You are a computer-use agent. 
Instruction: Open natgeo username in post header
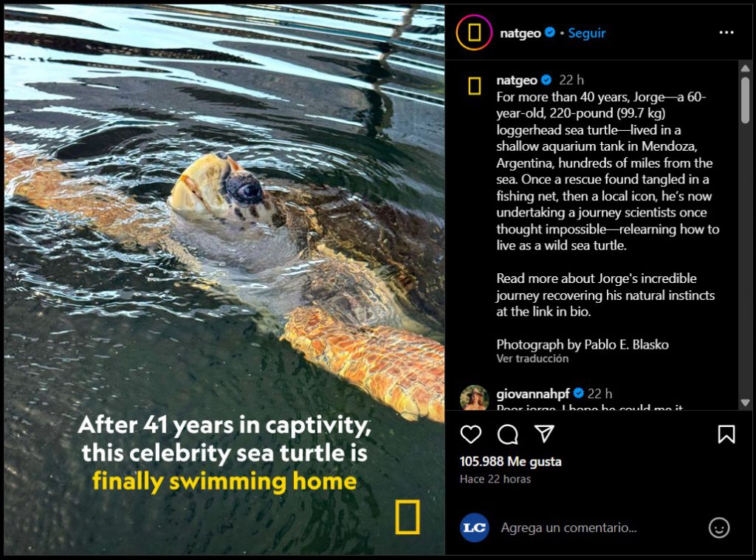point(520,33)
